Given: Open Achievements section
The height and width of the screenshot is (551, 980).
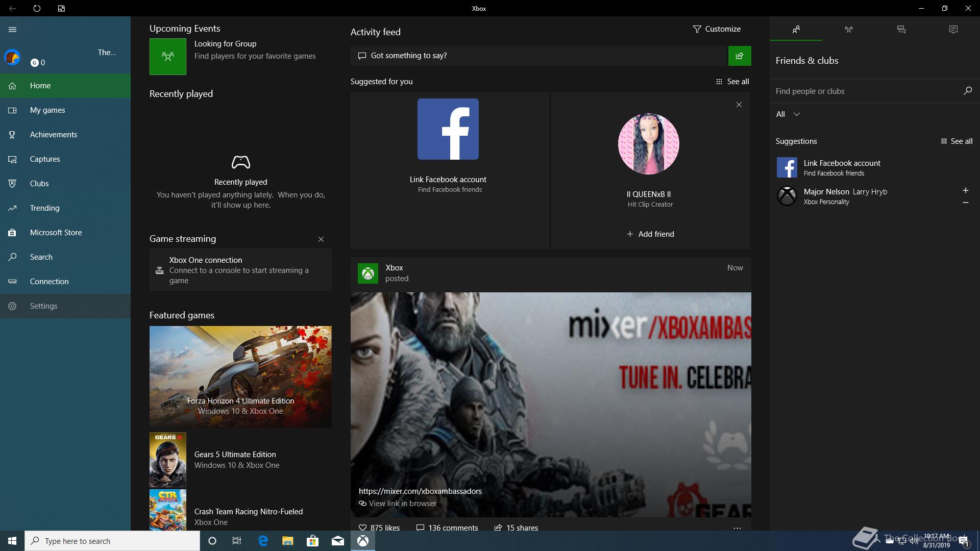Looking at the screenshot, I should [65, 135].
